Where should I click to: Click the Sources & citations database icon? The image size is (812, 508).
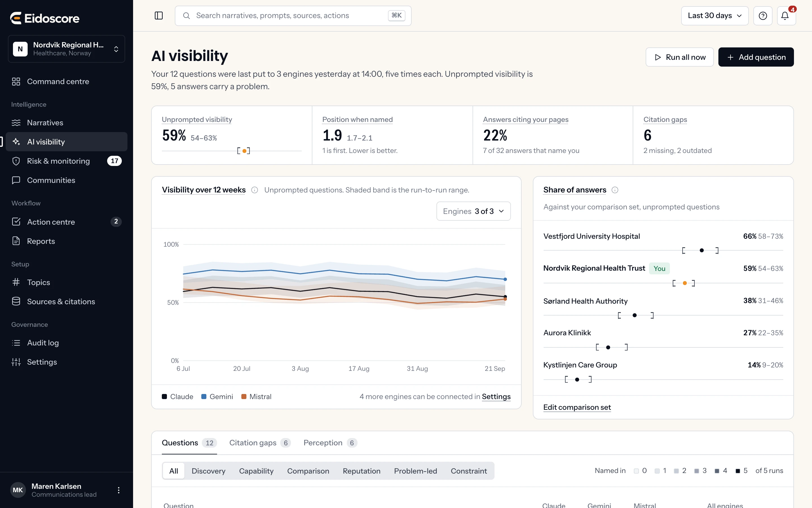[16, 301]
